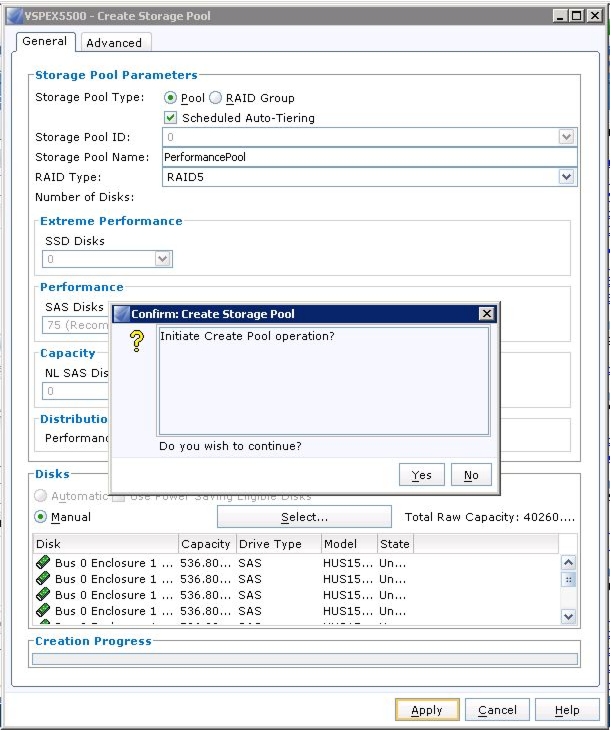Click the second disk row's green icon
The height and width of the screenshot is (732, 612).
[43, 579]
